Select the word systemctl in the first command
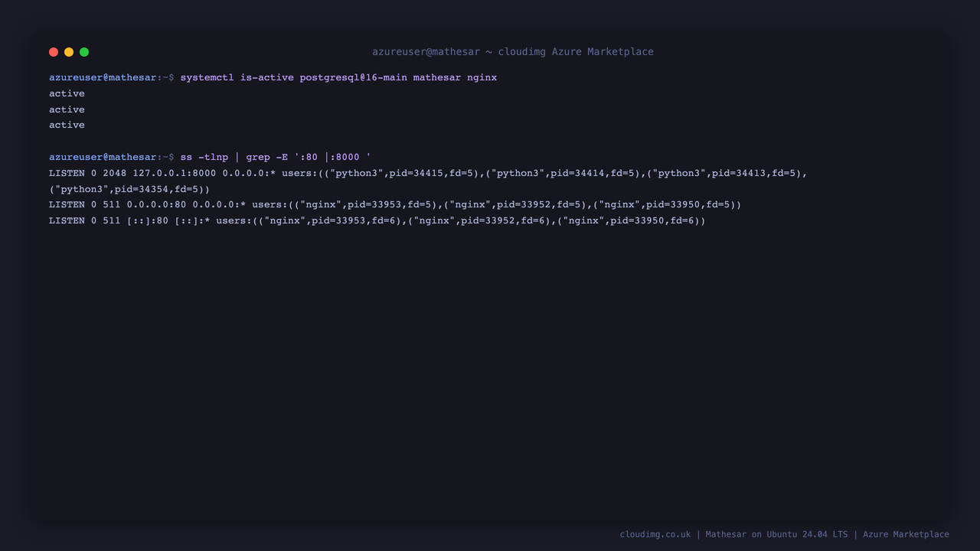The width and height of the screenshot is (980, 551). 207,77
